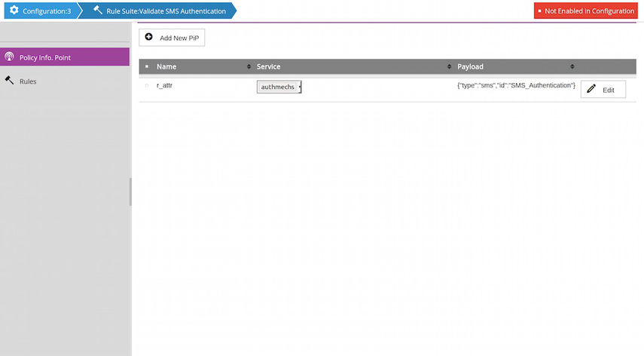This screenshot has width=644, height=356.
Task: Add New PiP button label
Action: click(x=179, y=38)
